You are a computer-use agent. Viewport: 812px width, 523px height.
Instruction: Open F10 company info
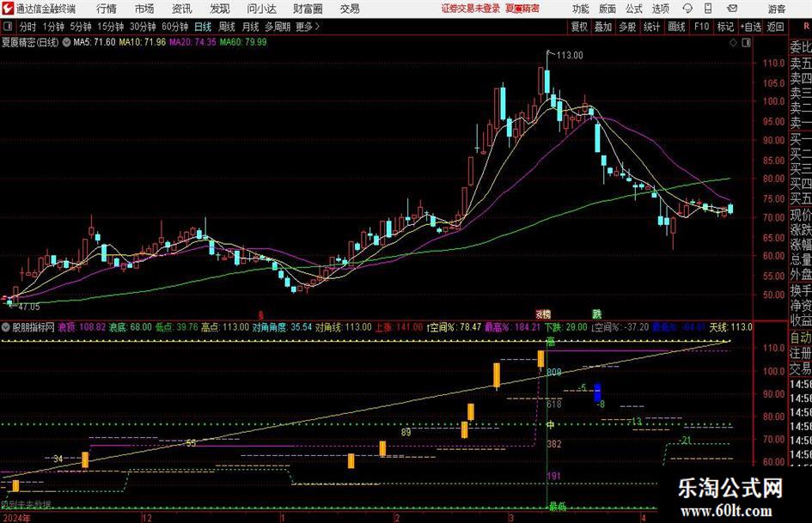click(x=701, y=27)
